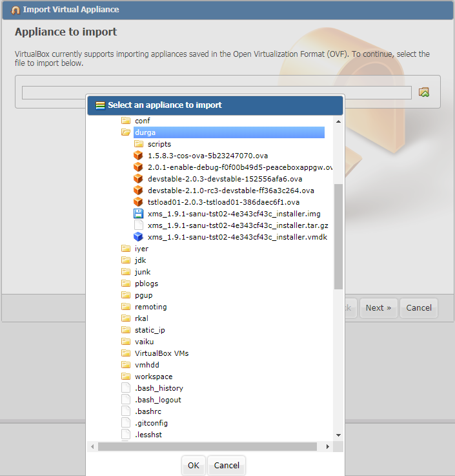Click the appliance file path input field
This screenshot has height=476, width=455.
tap(216, 92)
